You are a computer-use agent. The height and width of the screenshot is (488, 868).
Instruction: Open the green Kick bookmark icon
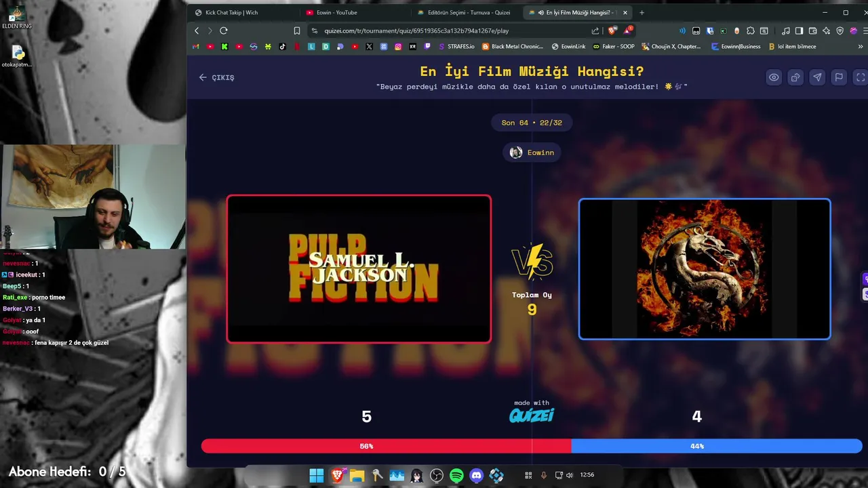224,47
